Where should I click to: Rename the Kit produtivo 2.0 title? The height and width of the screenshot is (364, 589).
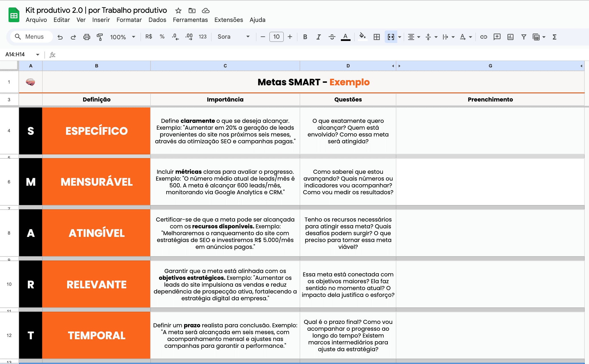pyautogui.click(x=96, y=10)
